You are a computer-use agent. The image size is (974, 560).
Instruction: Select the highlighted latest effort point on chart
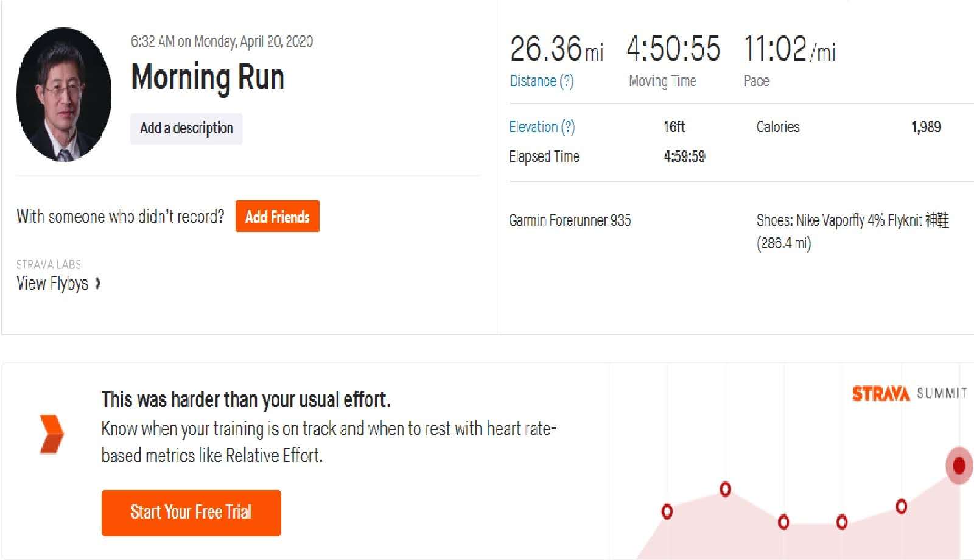pyautogui.click(x=959, y=466)
